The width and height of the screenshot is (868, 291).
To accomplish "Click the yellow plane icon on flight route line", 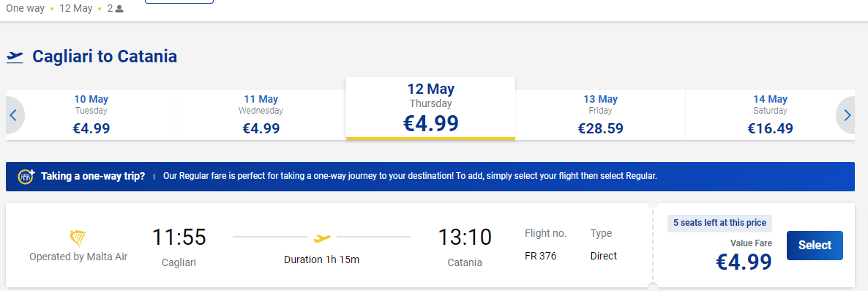I will coord(321,237).
